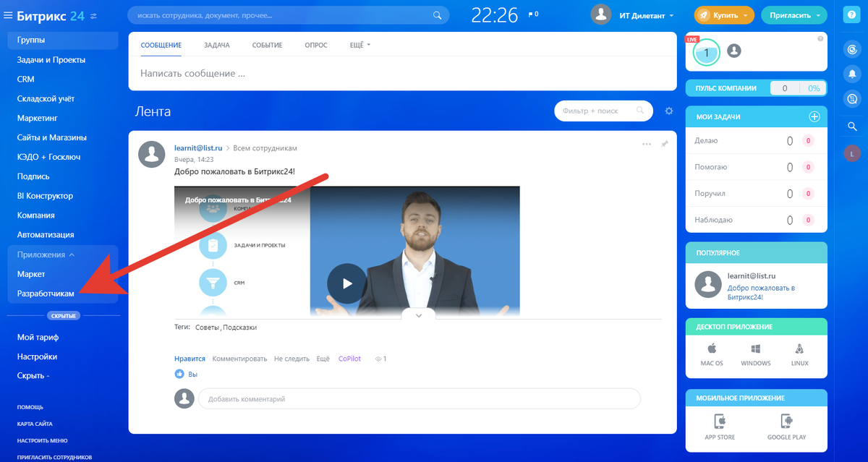Open the ИТ Дилетант profile dropdown arrow
This screenshot has height=462, width=868.
pos(672,15)
